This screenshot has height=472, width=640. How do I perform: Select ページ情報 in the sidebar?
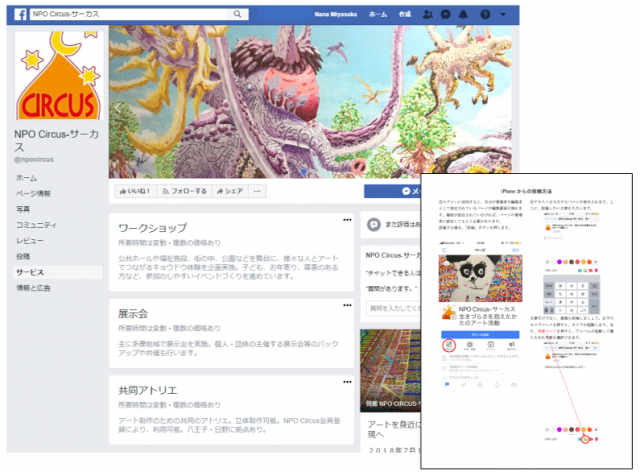click(x=33, y=193)
